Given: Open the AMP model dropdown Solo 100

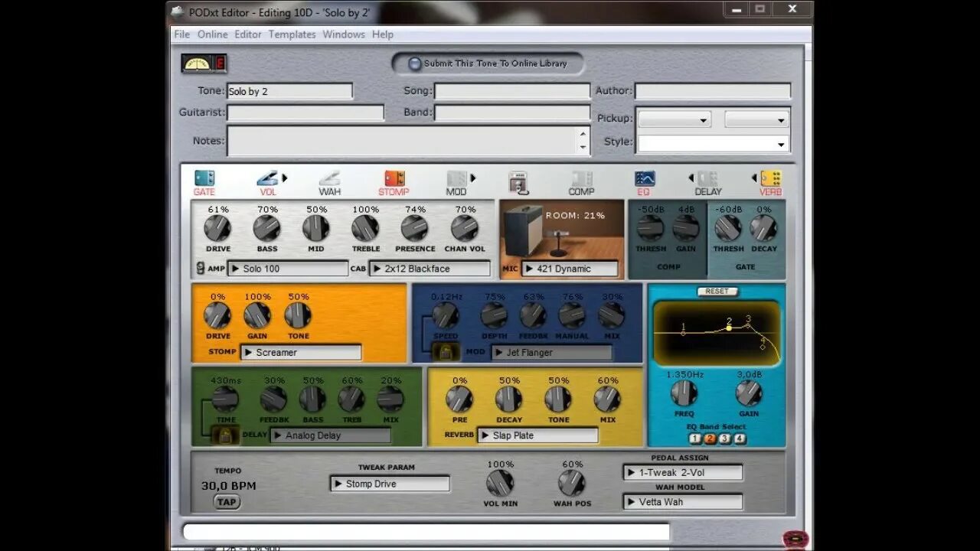Looking at the screenshot, I should click(289, 269).
